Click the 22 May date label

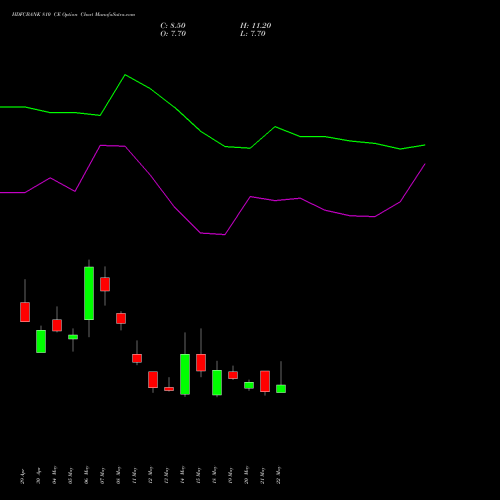[279, 475]
